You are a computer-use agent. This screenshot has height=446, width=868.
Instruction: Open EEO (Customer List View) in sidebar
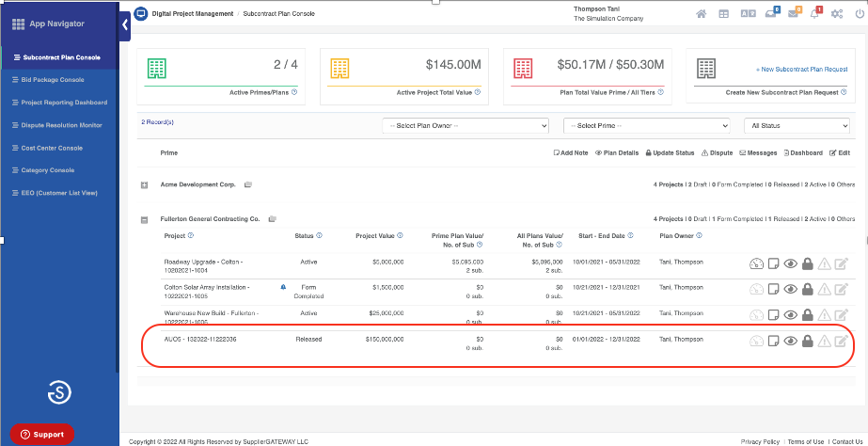[x=59, y=193]
